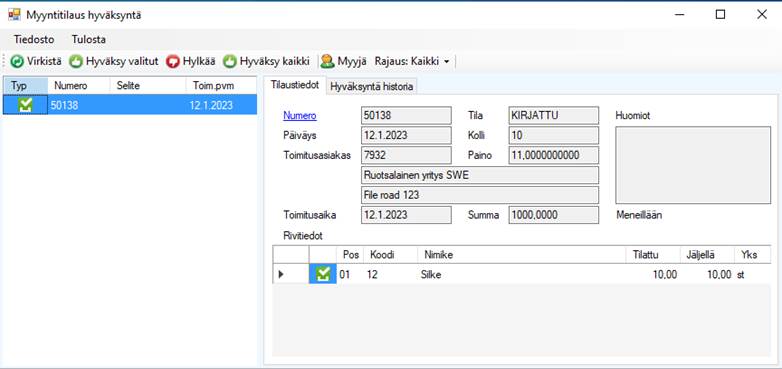This screenshot has width=782, height=369.
Task: Click the Jäljellä column header
Action: (707, 255)
